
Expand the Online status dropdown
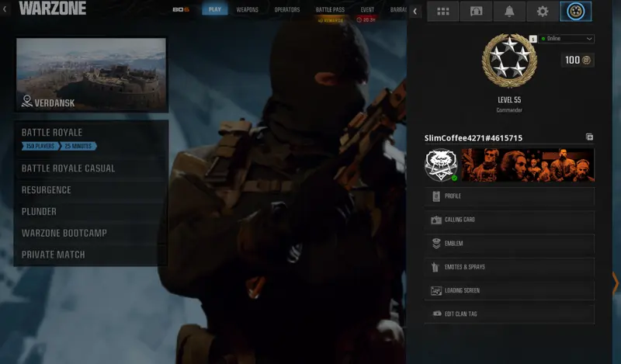point(567,39)
